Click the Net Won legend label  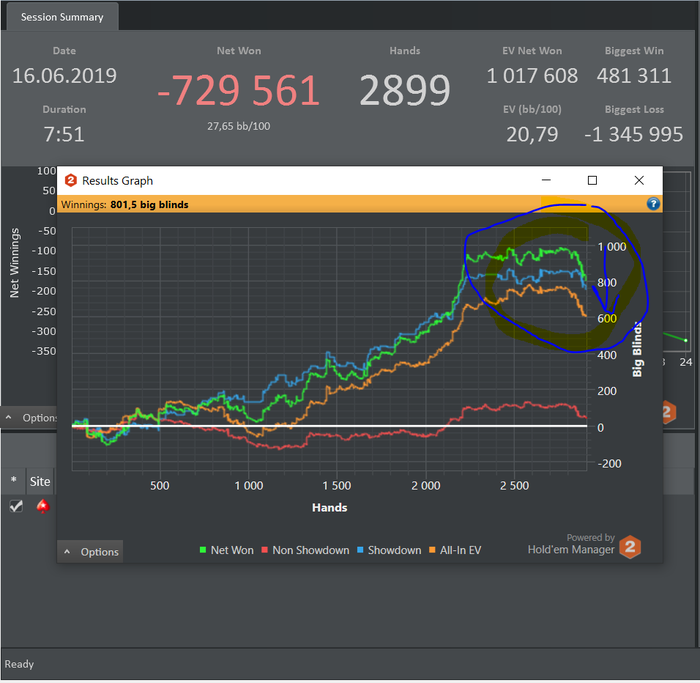232,550
